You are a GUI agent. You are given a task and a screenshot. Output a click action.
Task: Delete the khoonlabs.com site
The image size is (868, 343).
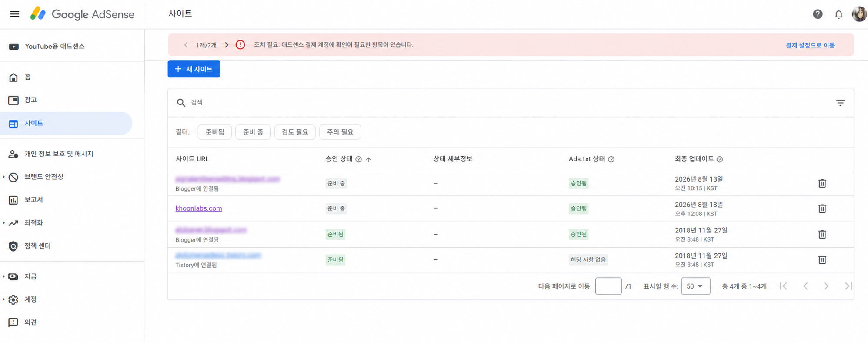[x=822, y=208]
